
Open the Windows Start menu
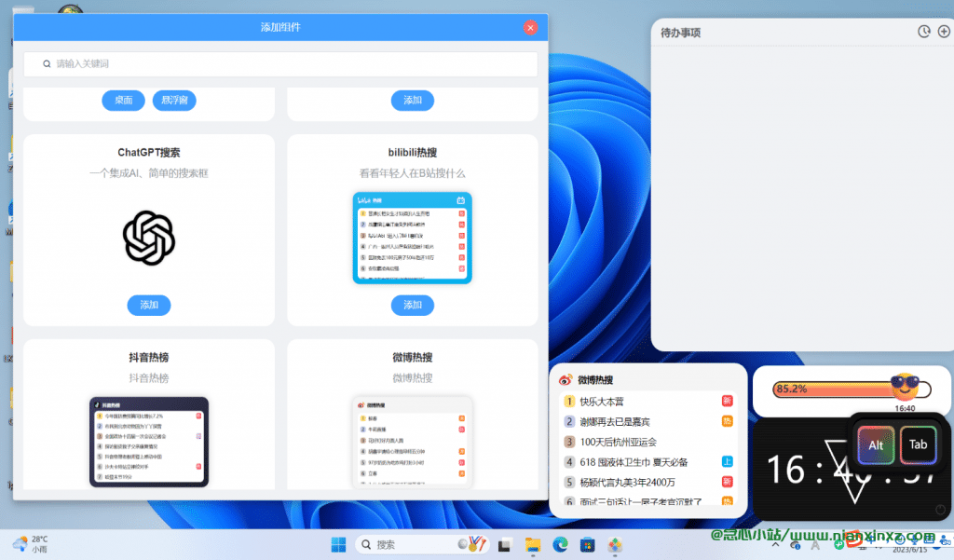pyautogui.click(x=338, y=544)
